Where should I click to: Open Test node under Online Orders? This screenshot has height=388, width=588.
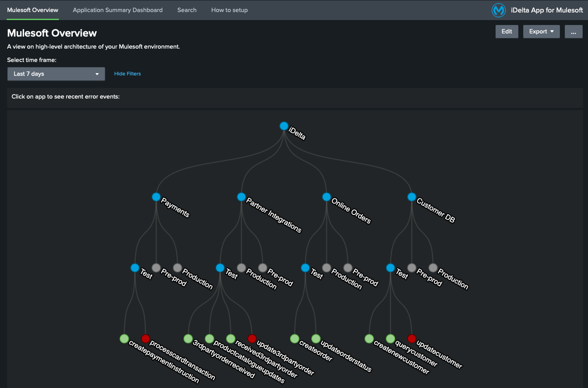point(305,268)
